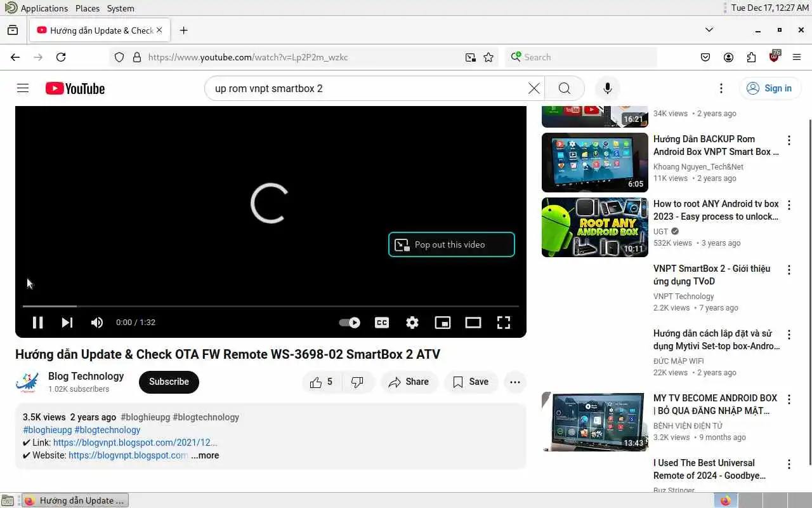Image resolution: width=812 pixels, height=508 pixels.
Task: Open the Website blogvnpt.blogspot.com link
Action: point(128,455)
